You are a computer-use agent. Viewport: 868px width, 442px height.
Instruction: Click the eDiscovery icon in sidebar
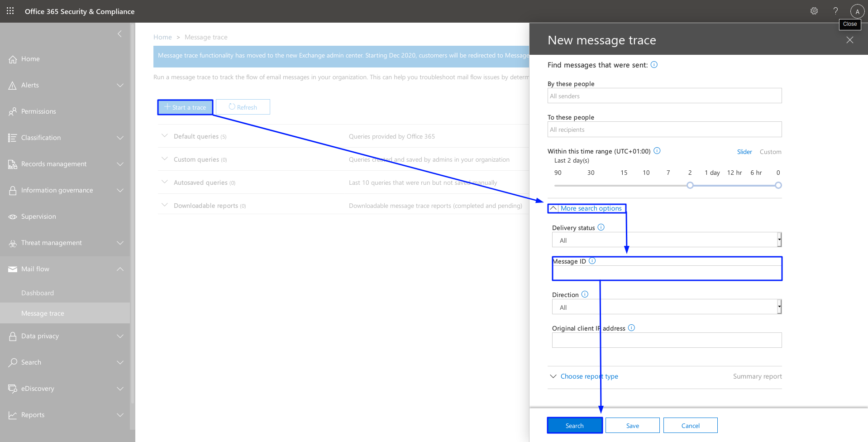[x=13, y=389]
